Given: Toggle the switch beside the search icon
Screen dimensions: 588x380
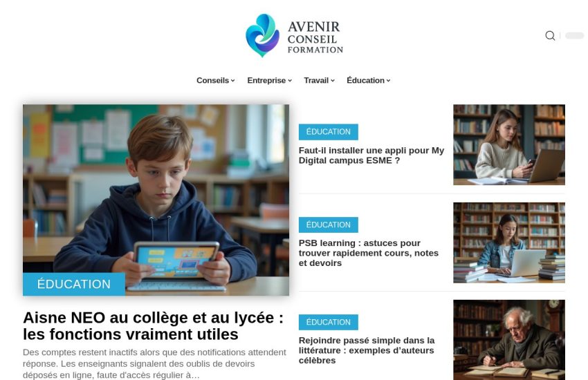Looking at the screenshot, I should click(x=574, y=35).
